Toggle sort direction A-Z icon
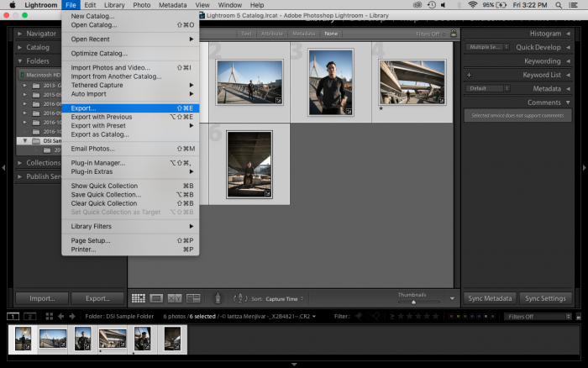This screenshot has width=588, height=368. tap(240, 298)
